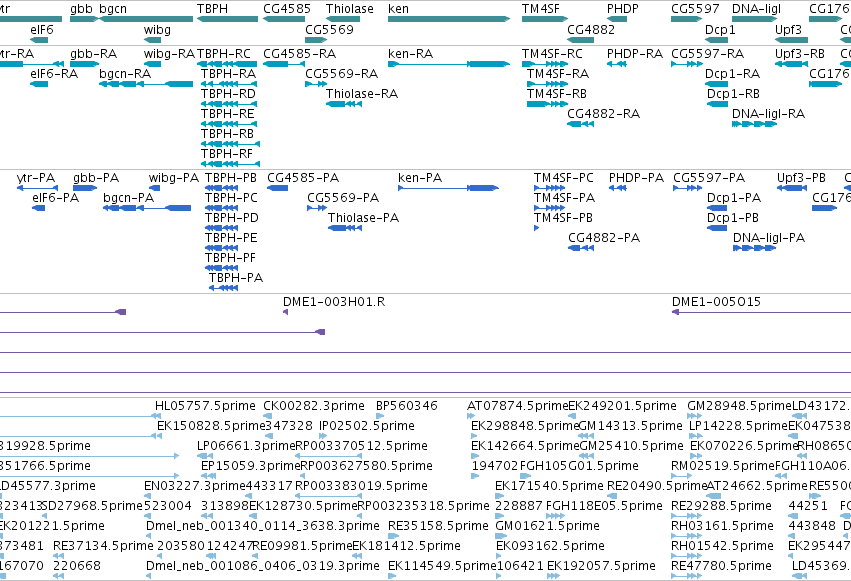The image size is (851, 581).
Task: Click the Thiolase-RA transcript
Action: click(x=344, y=104)
